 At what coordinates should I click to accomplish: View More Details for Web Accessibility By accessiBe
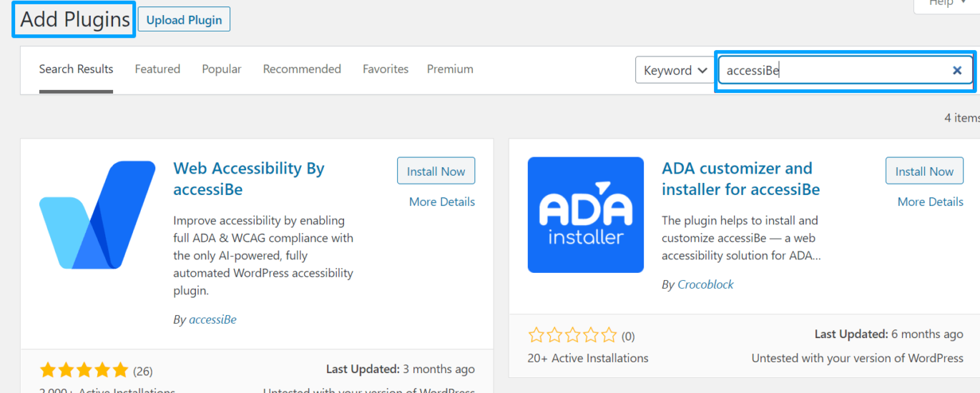[442, 202]
